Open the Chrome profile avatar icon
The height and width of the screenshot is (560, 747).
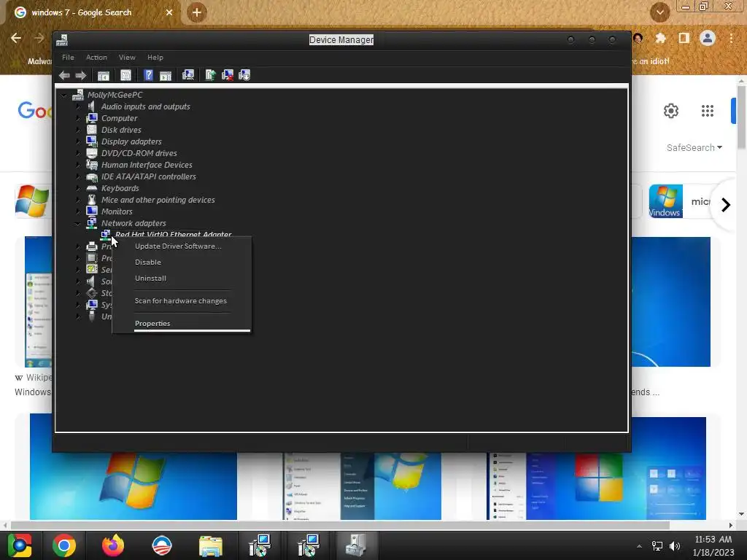pos(708,38)
